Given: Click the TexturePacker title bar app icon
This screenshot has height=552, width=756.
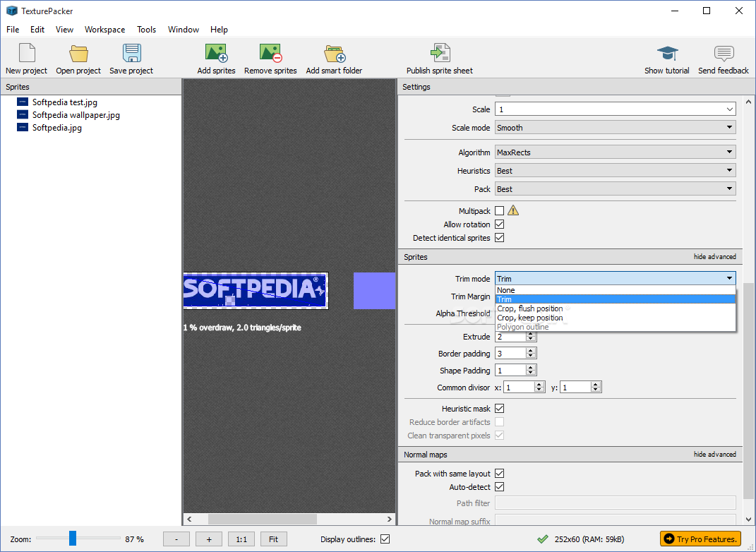Looking at the screenshot, I should pyautogui.click(x=11, y=11).
